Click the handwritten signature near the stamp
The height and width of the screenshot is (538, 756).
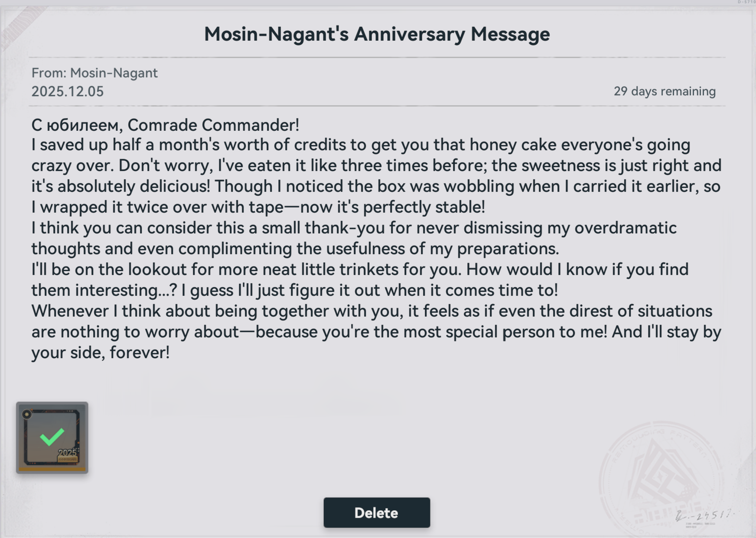point(703,515)
